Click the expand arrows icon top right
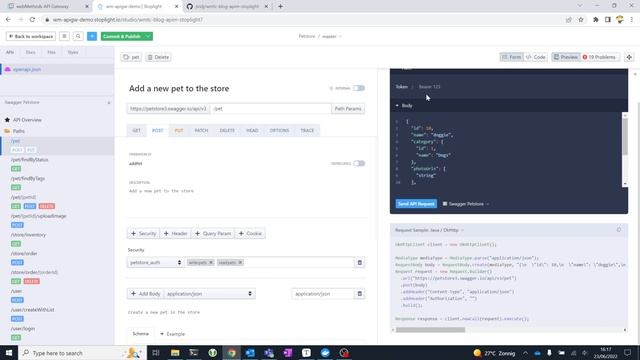 coord(629,57)
